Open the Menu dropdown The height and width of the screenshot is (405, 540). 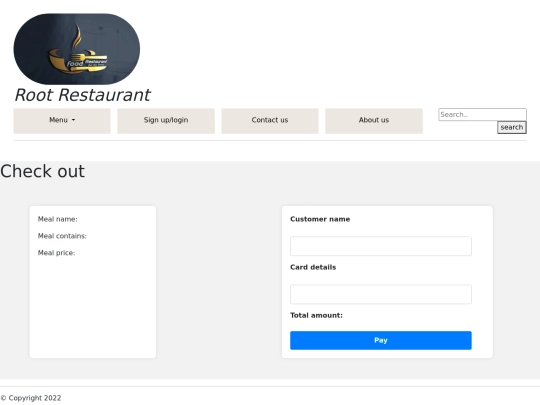click(x=62, y=121)
